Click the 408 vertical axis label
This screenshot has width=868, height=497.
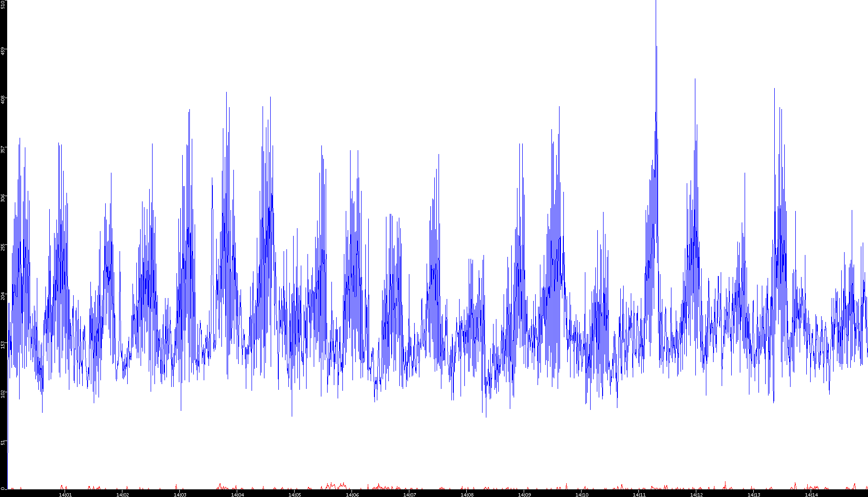(x=3, y=99)
